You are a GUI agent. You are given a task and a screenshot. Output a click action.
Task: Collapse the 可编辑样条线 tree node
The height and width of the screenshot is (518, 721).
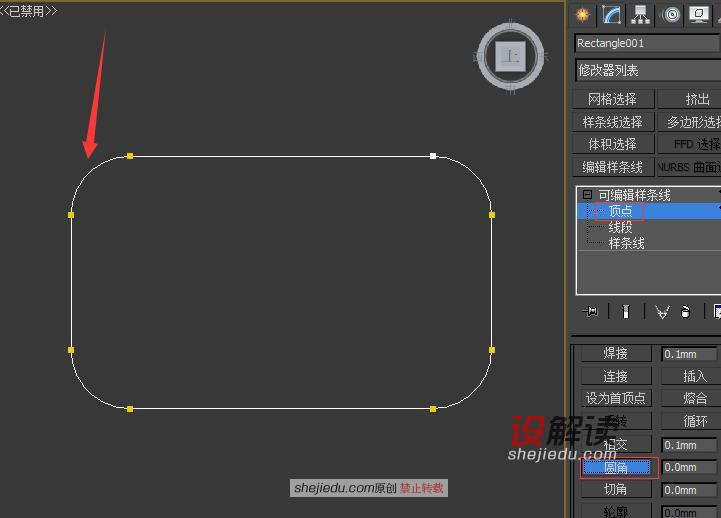pyautogui.click(x=587, y=194)
